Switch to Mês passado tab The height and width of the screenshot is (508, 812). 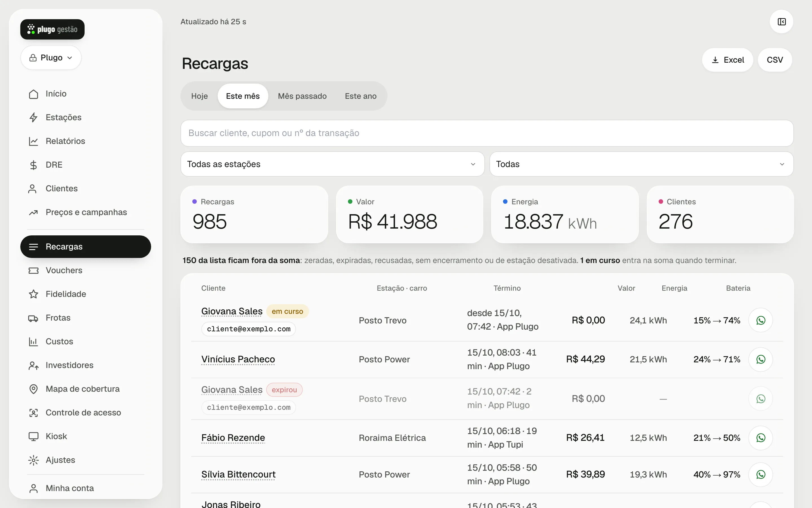pos(302,96)
